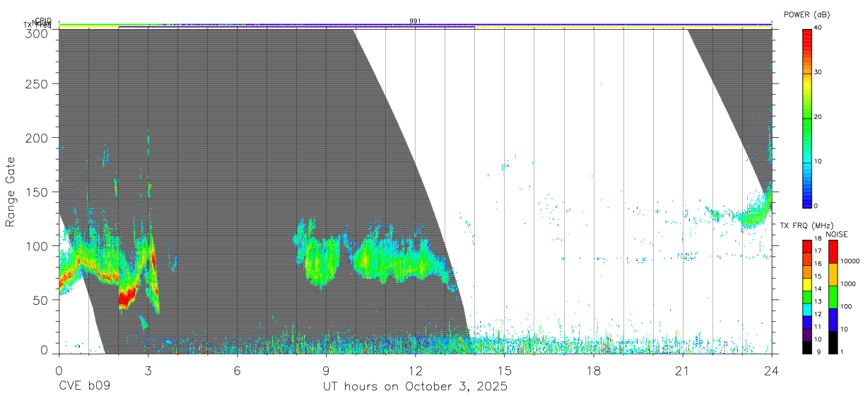Select the green 13–14 MHz frequency swatch

coord(807,296)
